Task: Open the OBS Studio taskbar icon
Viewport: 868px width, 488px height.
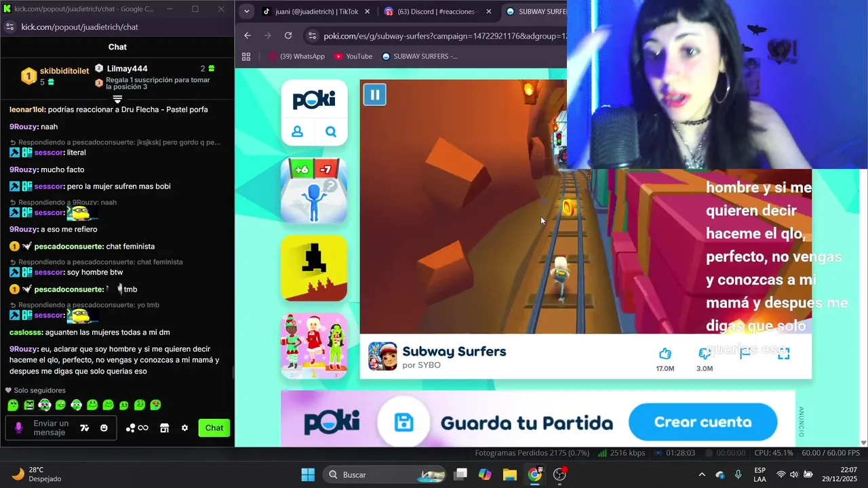Action: tap(560, 474)
